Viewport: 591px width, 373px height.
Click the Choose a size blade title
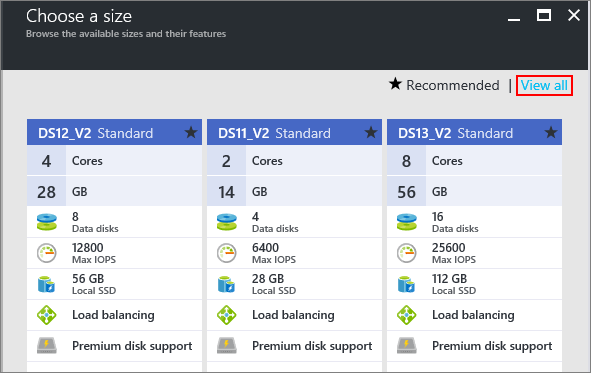coord(79,16)
